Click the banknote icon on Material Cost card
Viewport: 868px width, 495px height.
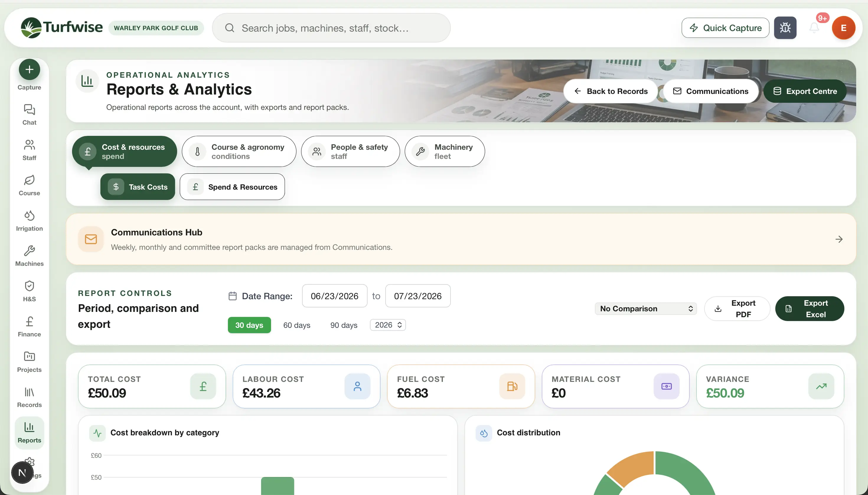click(666, 386)
